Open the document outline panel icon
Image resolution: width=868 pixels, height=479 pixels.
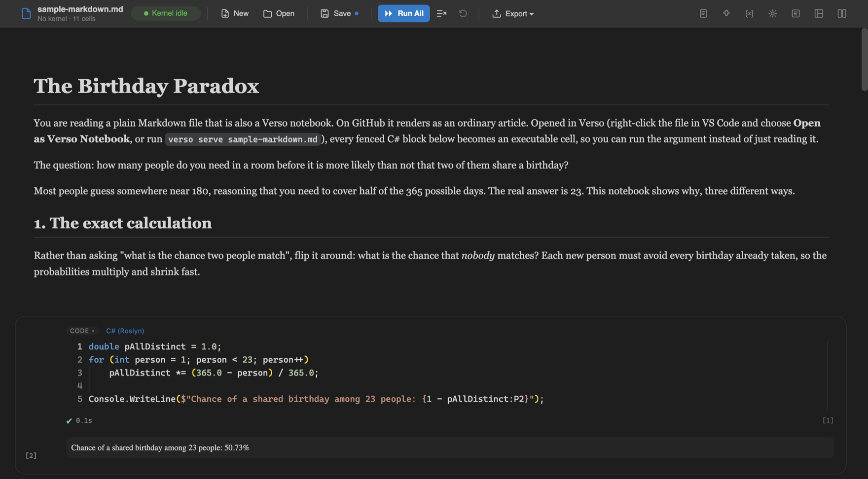703,14
